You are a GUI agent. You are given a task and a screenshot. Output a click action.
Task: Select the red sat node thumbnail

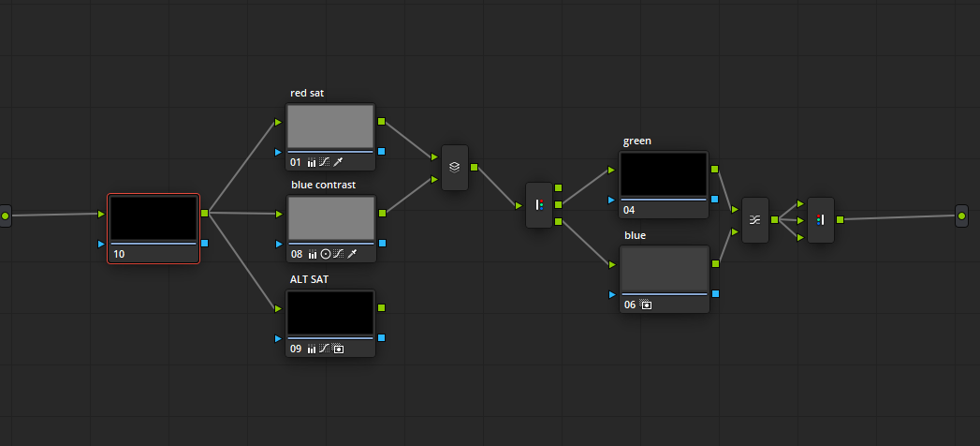tap(330, 126)
